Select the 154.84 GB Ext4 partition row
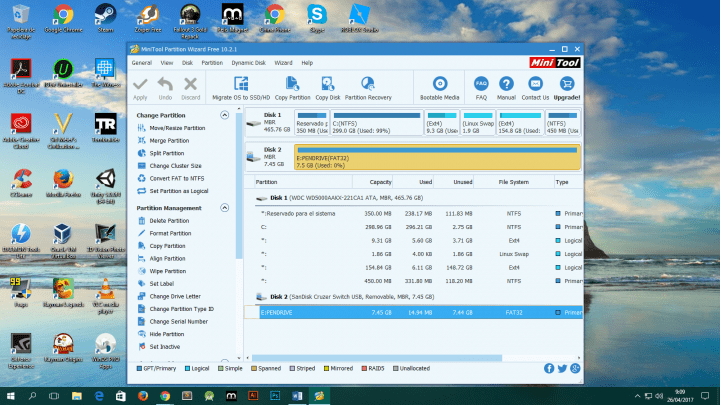This screenshot has width=720, height=405. tap(413, 268)
